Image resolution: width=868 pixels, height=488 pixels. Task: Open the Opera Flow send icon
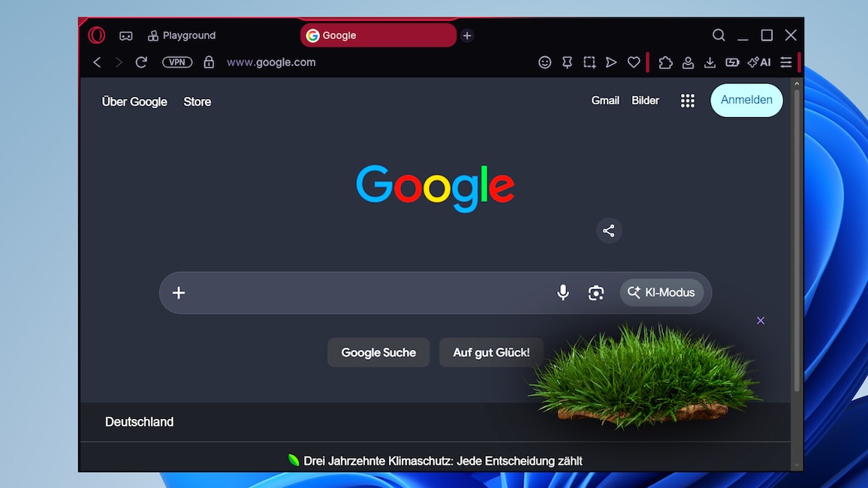tap(611, 62)
